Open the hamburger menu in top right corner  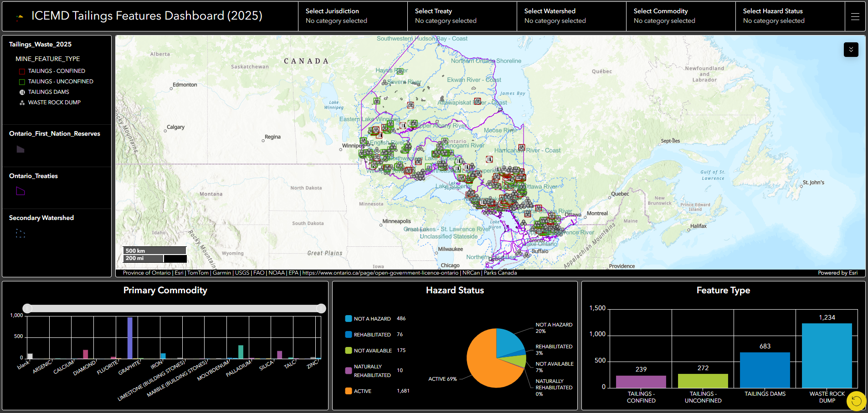855,16
